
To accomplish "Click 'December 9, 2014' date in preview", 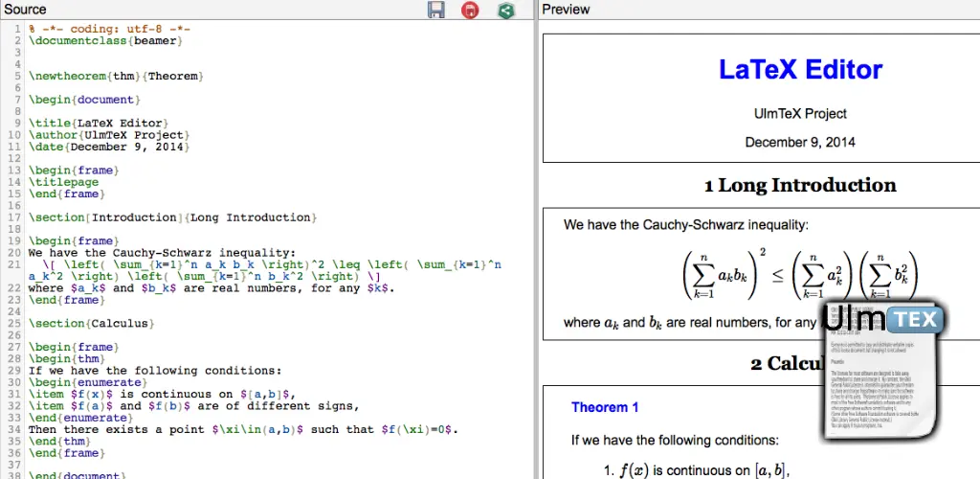I will 800,143.
